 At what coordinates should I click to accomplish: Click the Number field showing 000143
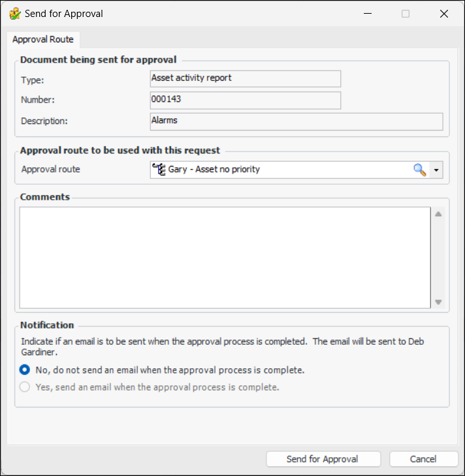(x=245, y=100)
